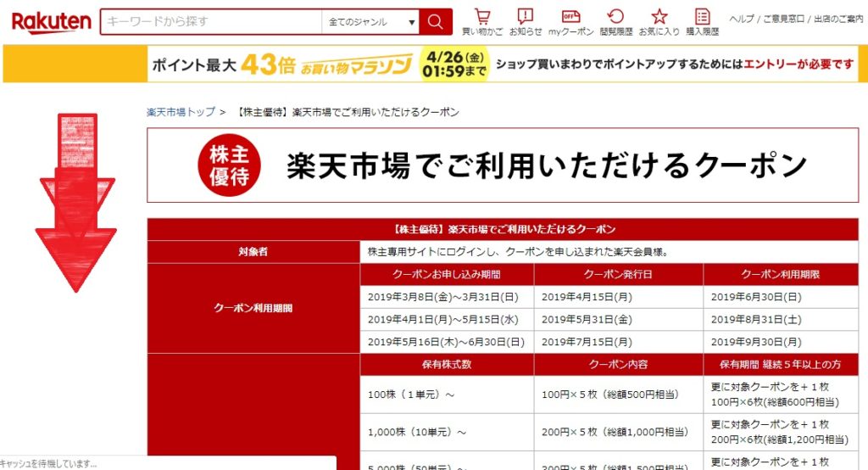Select the 2019年5月31日(金) issue date cell

click(618, 320)
